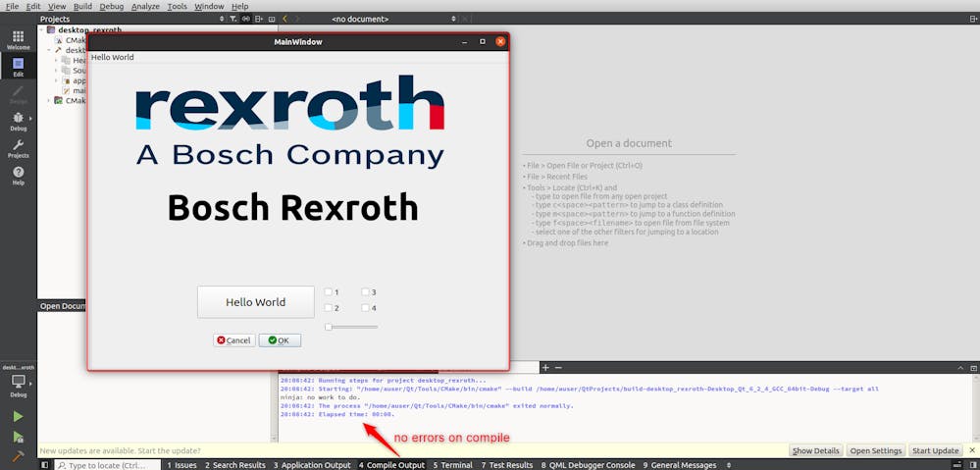Image resolution: width=980 pixels, height=470 pixels.
Task: Toggle checkbox 3 in MainWindow
Action: 365,291
